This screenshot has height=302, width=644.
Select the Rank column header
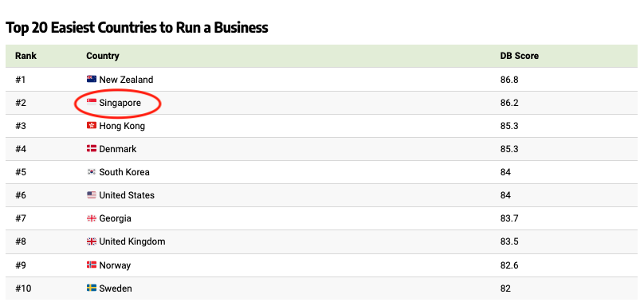click(x=26, y=56)
